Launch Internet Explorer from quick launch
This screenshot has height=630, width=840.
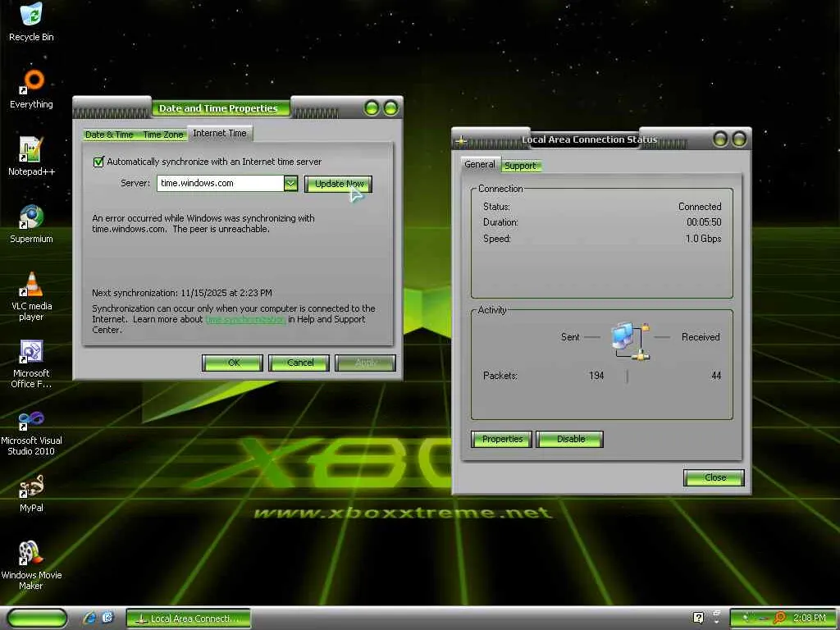click(x=89, y=619)
